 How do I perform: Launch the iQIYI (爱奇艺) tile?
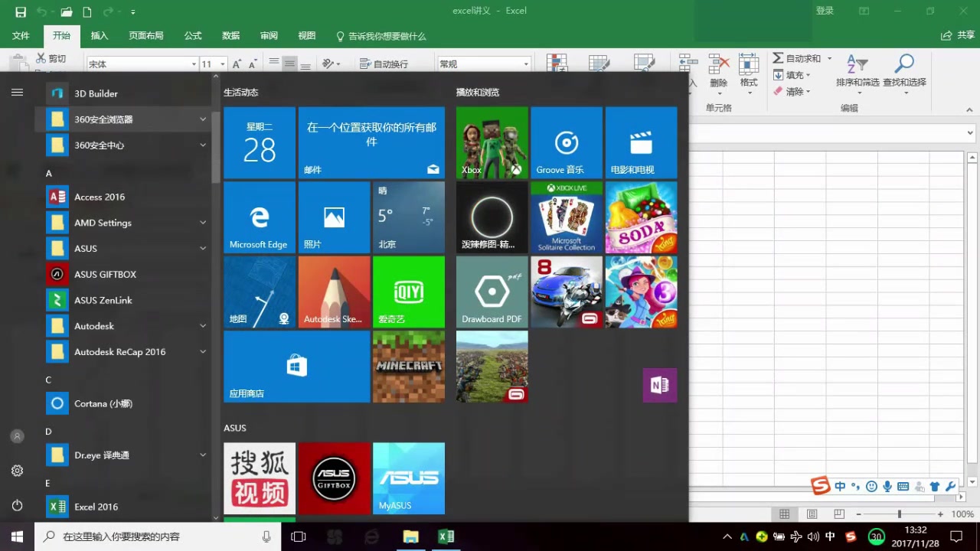pyautogui.click(x=409, y=292)
